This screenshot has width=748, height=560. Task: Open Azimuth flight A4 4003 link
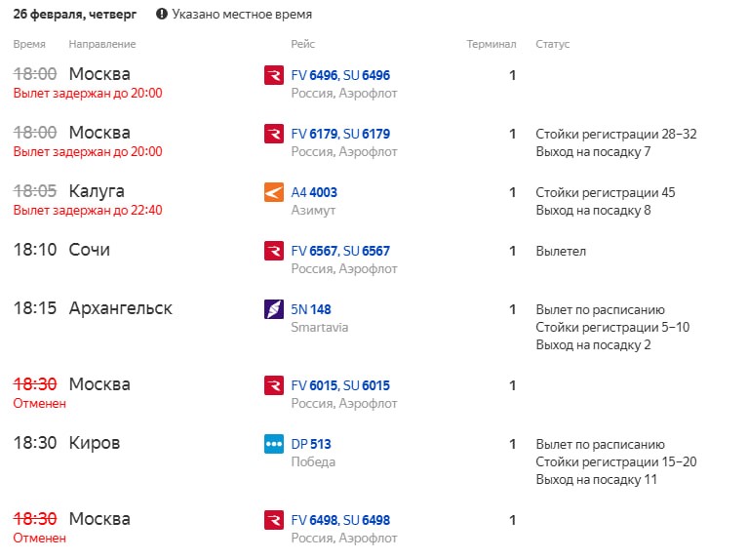tap(314, 192)
